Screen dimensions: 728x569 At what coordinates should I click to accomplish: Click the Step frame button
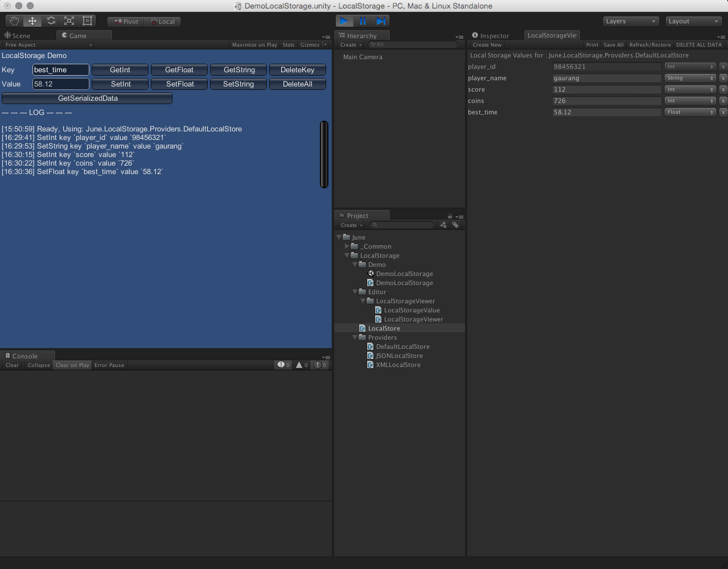click(x=381, y=21)
